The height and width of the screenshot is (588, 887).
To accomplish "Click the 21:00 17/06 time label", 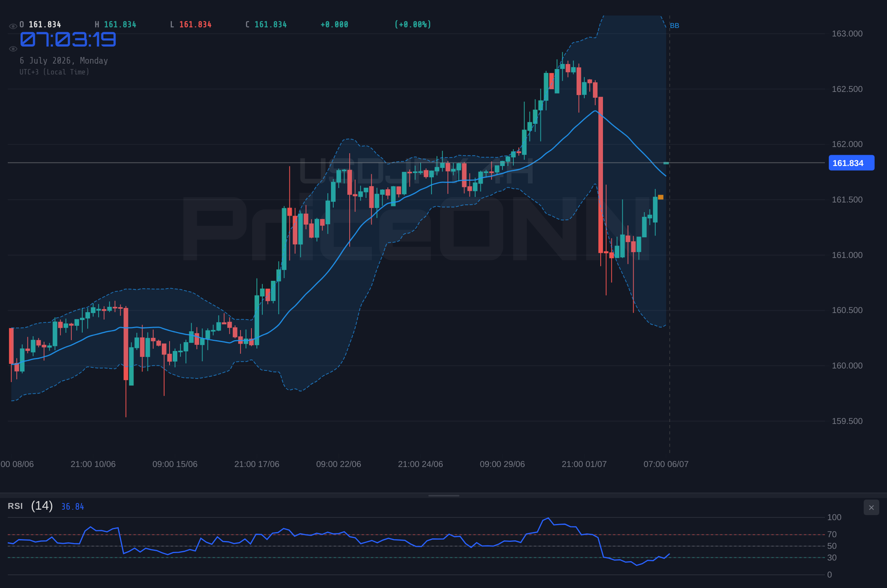I will click(x=257, y=464).
